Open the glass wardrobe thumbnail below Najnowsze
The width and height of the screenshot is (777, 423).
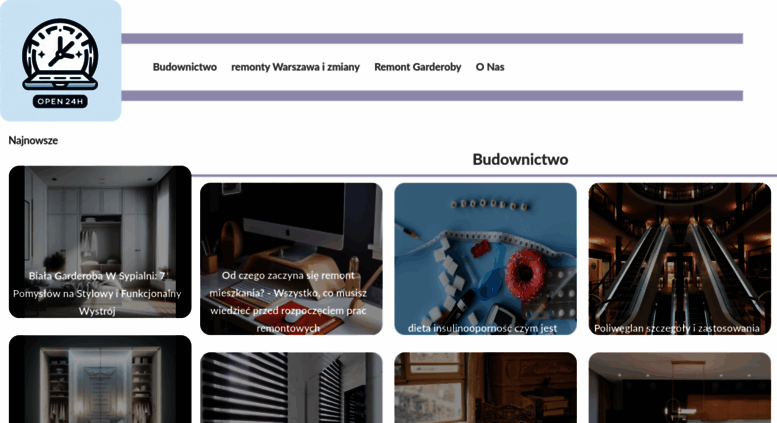(100, 379)
